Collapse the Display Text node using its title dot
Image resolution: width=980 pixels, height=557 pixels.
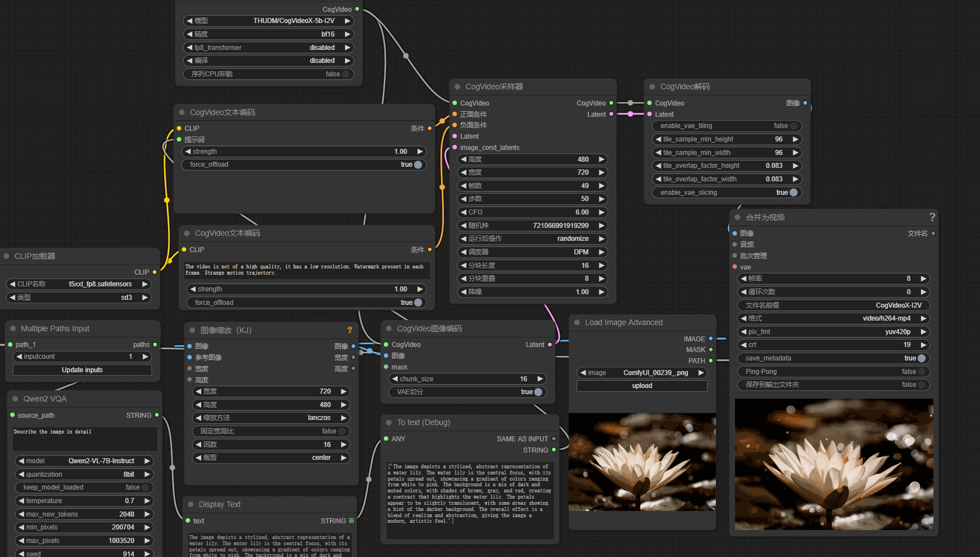[x=190, y=505]
